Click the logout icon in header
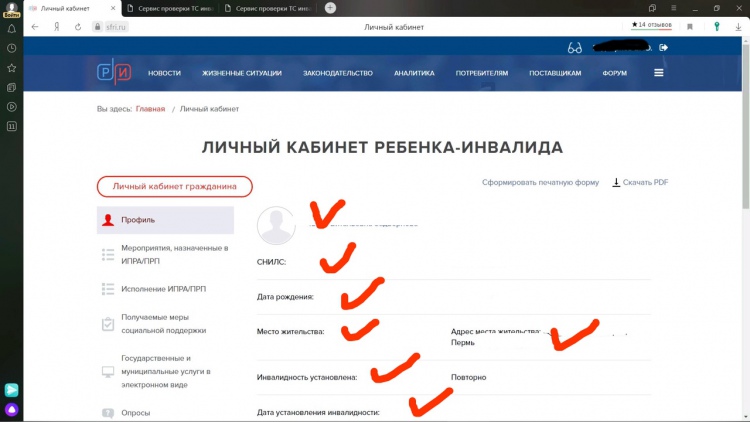750x422 pixels. [x=664, y=47]
